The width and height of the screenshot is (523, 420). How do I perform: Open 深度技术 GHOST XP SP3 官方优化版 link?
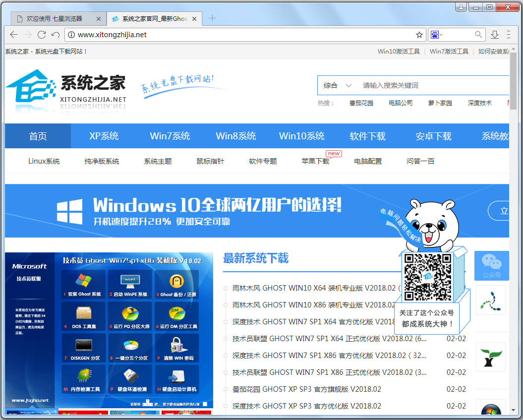tap(306, 406)
